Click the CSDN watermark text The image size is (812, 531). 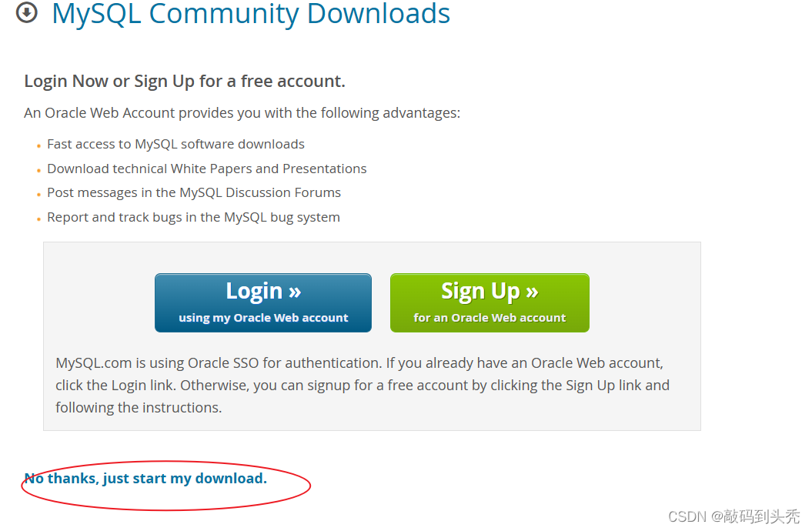733,516
